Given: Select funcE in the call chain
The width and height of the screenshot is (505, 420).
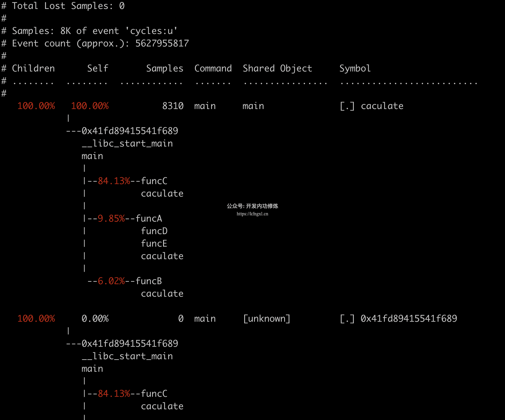Looking at the screenshot, I should (154, 243).
